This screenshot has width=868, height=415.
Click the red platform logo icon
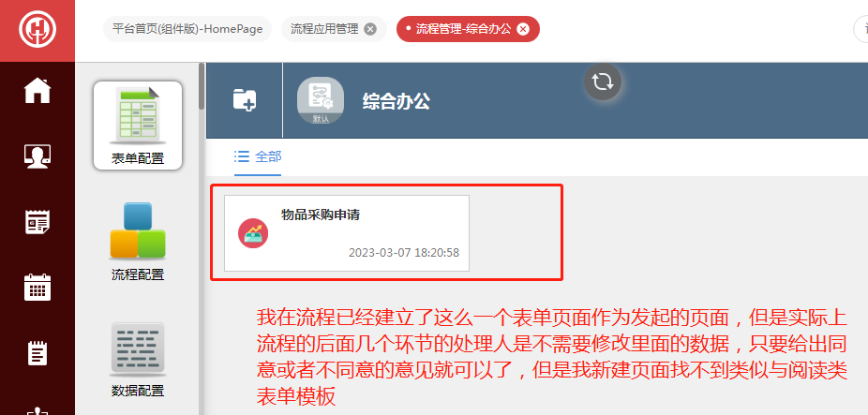(37, 30)
